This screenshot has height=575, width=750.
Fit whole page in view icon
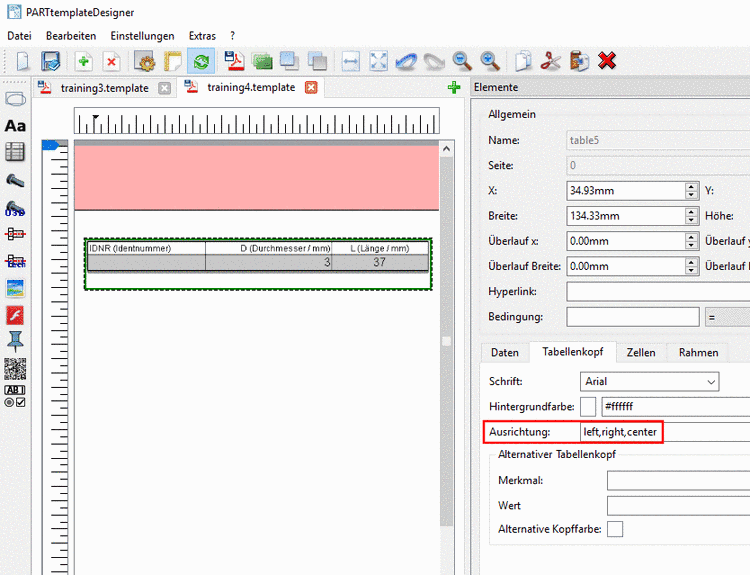click(x=378, y=61)
